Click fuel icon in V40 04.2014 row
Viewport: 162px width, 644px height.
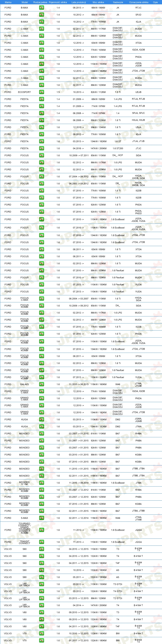point(42,605)
